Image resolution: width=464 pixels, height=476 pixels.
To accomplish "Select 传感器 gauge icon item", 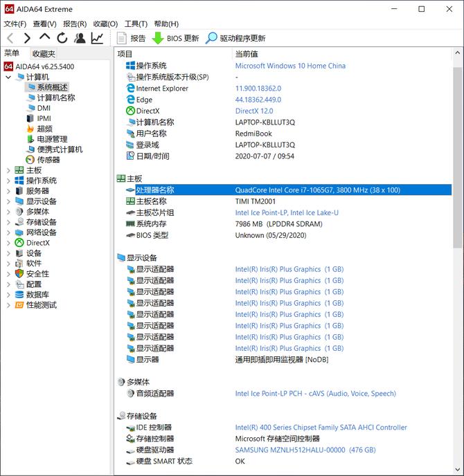I will click(30, 160).
